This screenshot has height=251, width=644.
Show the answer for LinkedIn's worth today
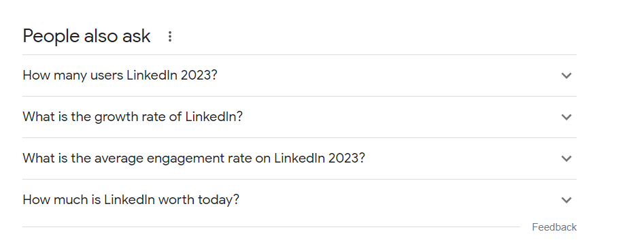pyautogui.click(x=299, y=200)
